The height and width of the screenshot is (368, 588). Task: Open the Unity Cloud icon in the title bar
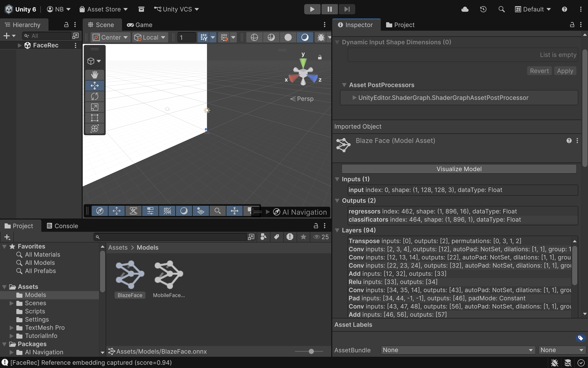coord(465,9)
